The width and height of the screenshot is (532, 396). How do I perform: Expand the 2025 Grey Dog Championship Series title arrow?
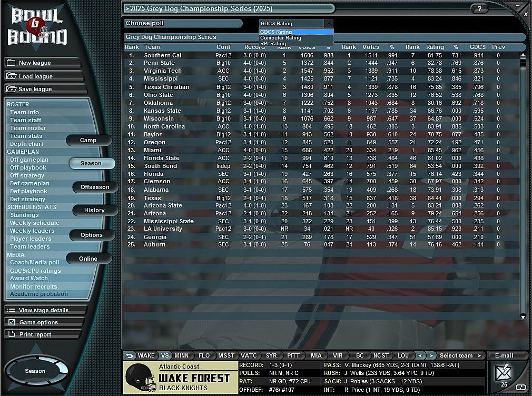pyautogui.click(x=127, y=8)
